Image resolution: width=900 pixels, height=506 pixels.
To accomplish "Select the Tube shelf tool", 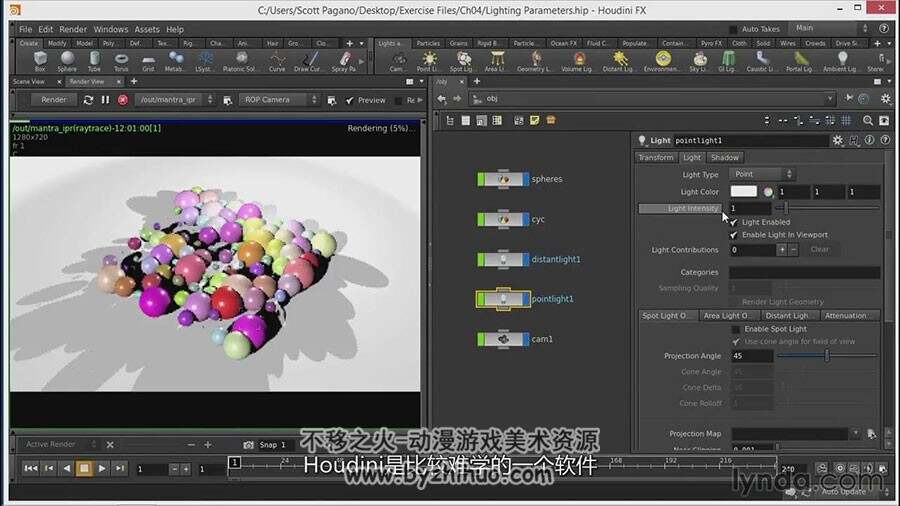I will tap(94, 61).
